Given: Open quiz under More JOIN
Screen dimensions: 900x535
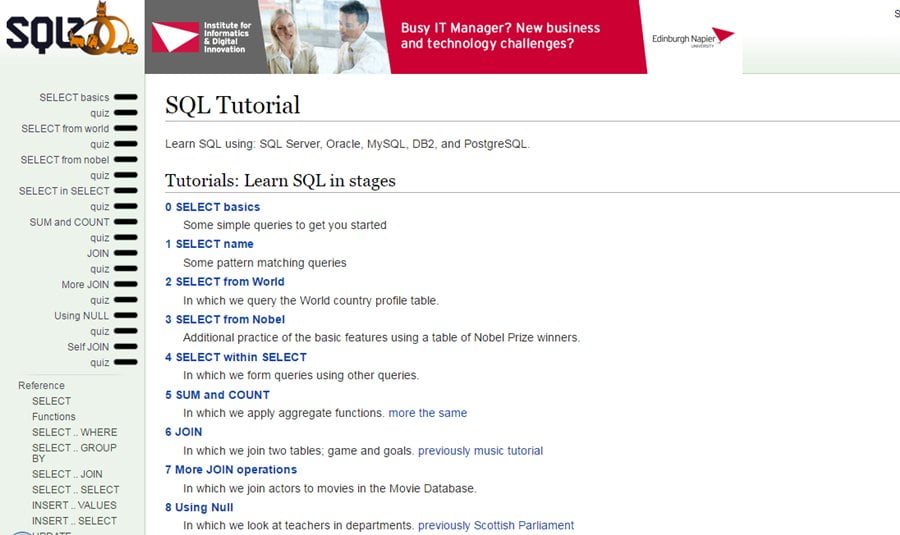Looking at the screenshot, I should (99, 300).
